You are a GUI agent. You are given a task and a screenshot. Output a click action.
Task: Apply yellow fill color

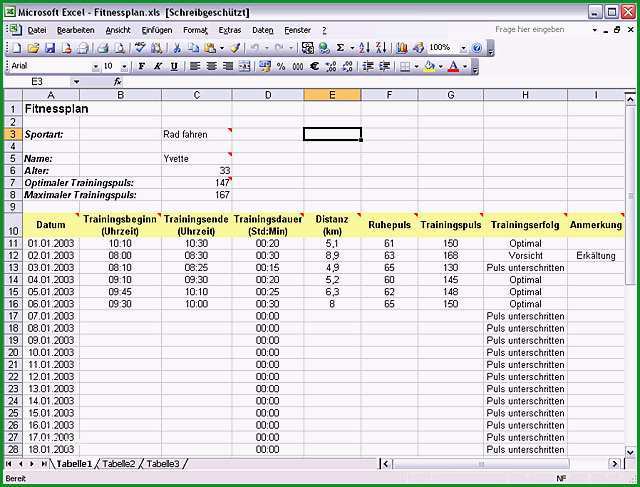tap(429, 66)
